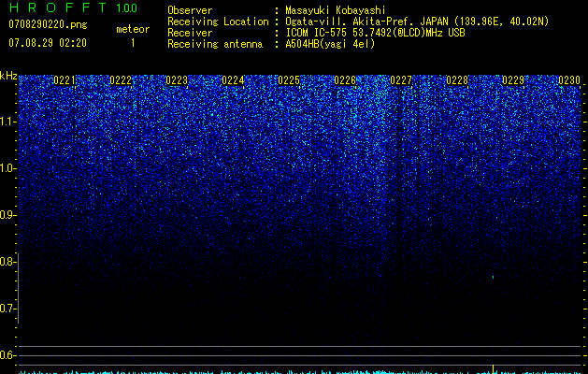The width and height of the screenshot is (588, 374).
Task: Click the Ogata-vill. Akita-Pref. JAPAN location text
Action: point(417,22)
